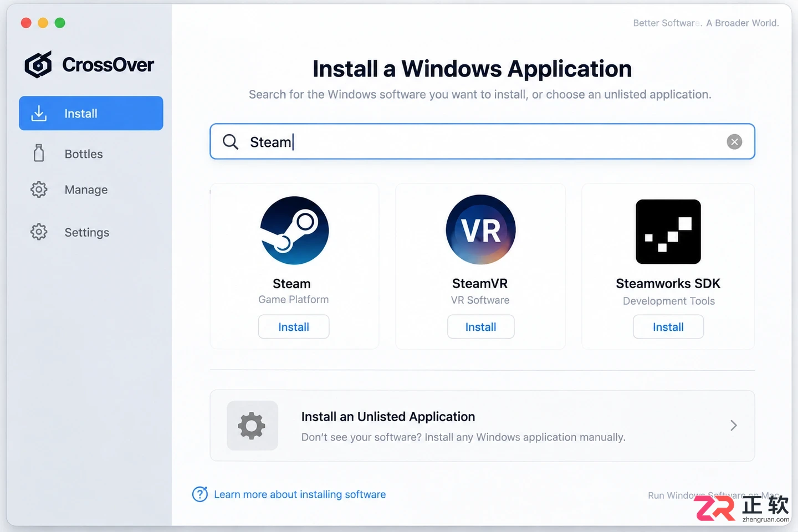Click the CrossOver logo icon
The height and width of the screenshot is (532, 798).
click(x=38, y=64)
